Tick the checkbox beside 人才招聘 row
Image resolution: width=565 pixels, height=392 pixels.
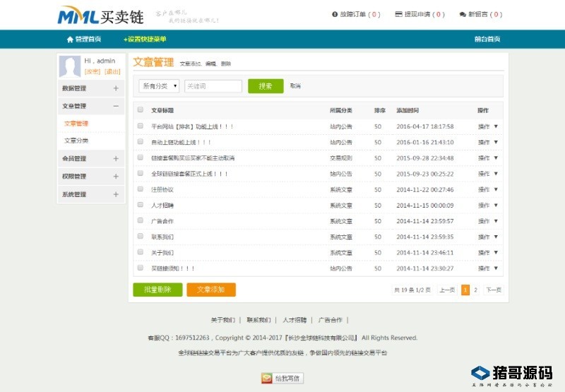pos(140,205)
